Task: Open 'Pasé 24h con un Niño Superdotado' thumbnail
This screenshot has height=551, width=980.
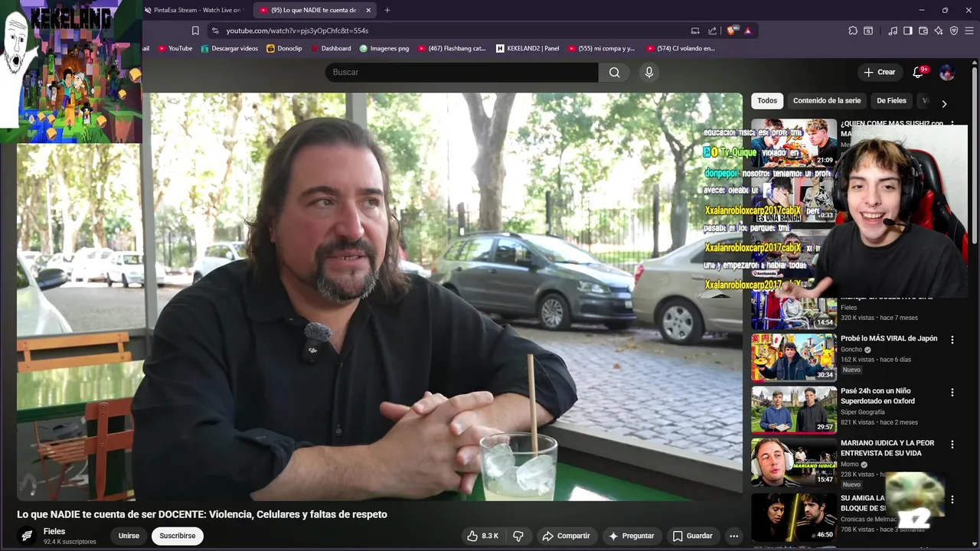Action: 794,409
